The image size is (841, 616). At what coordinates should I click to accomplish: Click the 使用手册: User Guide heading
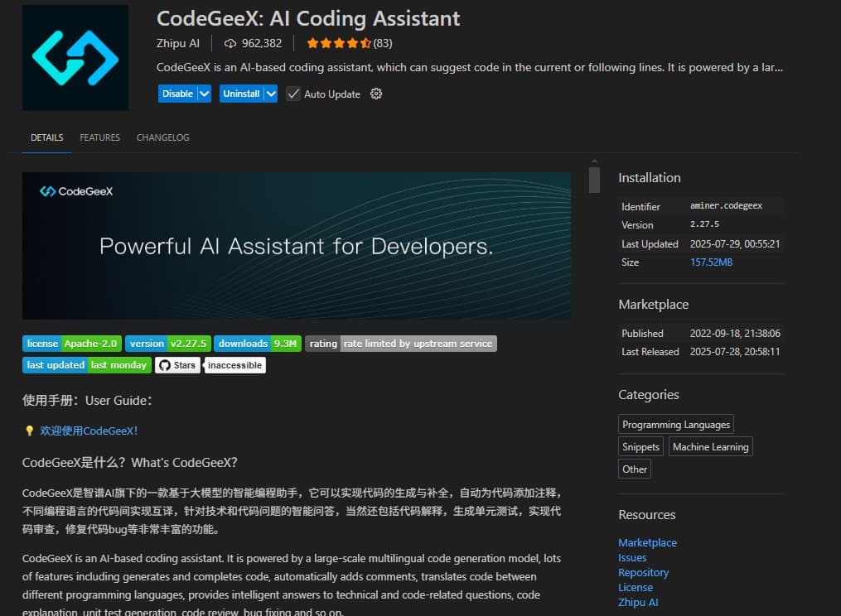[87, 401]
